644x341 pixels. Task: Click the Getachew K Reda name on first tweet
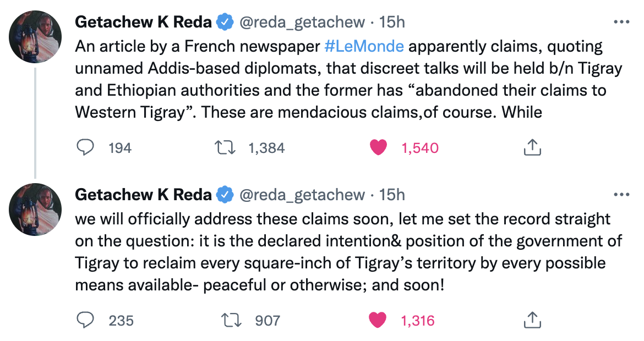[143, 22]
